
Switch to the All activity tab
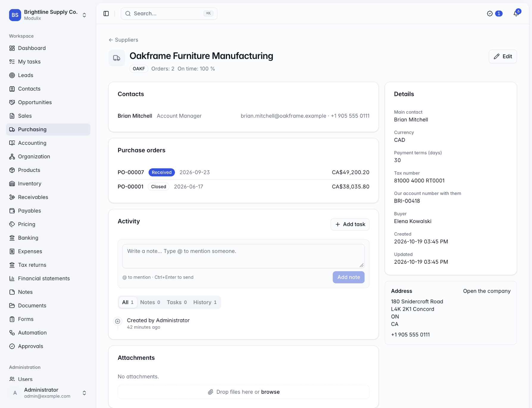pos(128,302)
